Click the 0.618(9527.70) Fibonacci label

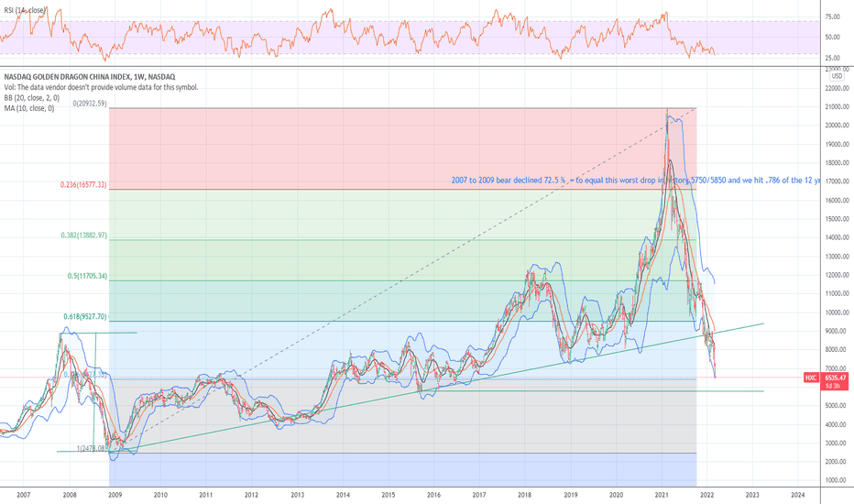[x=85, y=316]
